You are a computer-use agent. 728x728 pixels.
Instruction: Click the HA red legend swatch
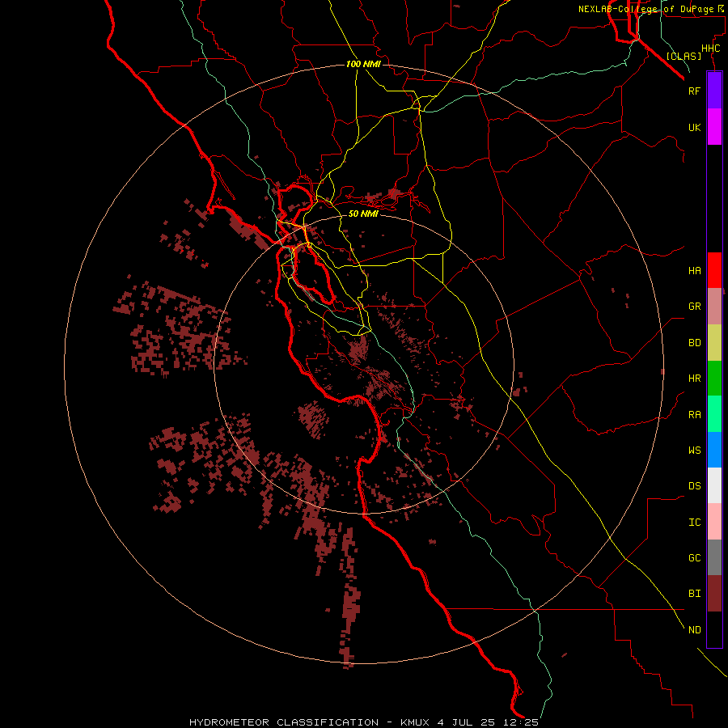click(x=714, y=270)
